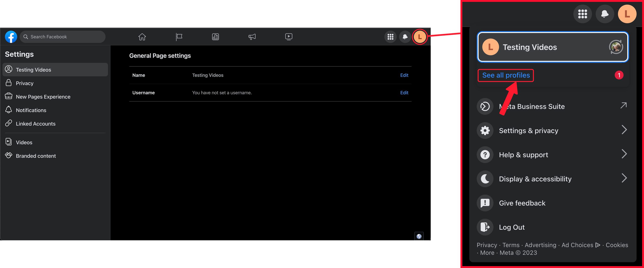The width and height of the screenshot is (644, 268).
Task: Open the Watch video icon
Action: [289, 37]
